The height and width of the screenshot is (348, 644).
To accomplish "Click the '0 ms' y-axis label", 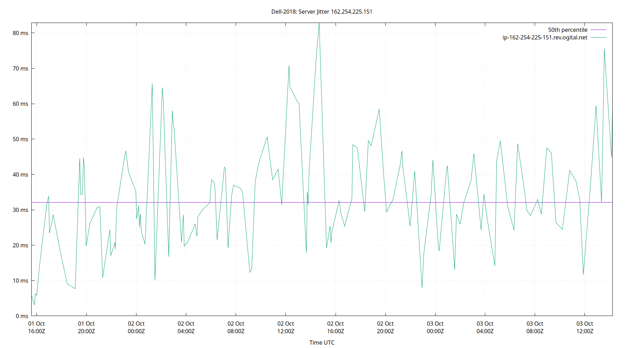I will pos(22,316).
